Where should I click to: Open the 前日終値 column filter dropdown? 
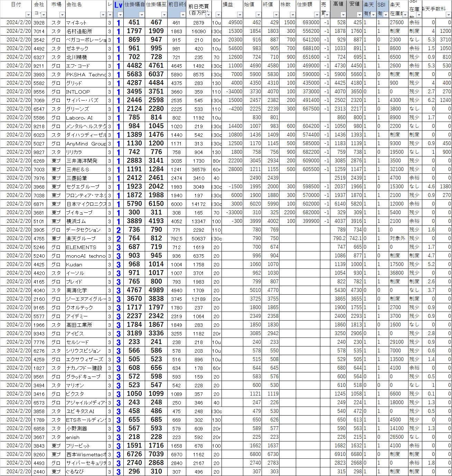[183, 15]
